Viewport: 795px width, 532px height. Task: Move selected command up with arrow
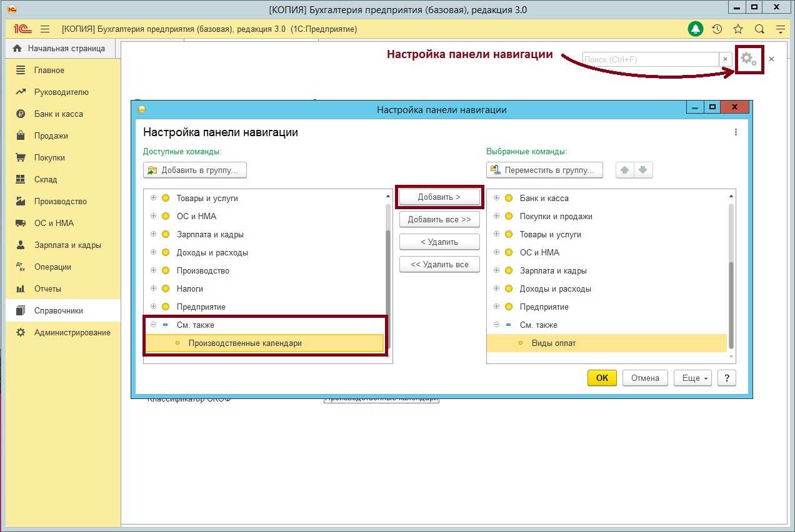tap(625, 170)
